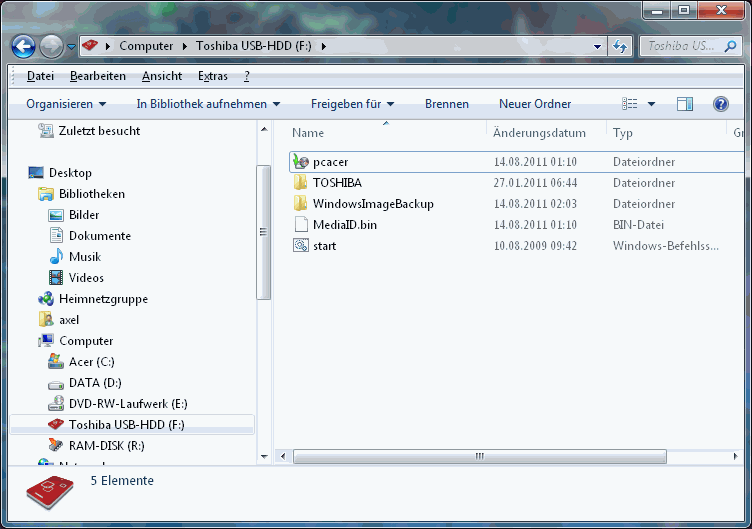Click the TOSHIBA folder icon
Viewport: 752px width, 529px height.
[x=301, y=183]
